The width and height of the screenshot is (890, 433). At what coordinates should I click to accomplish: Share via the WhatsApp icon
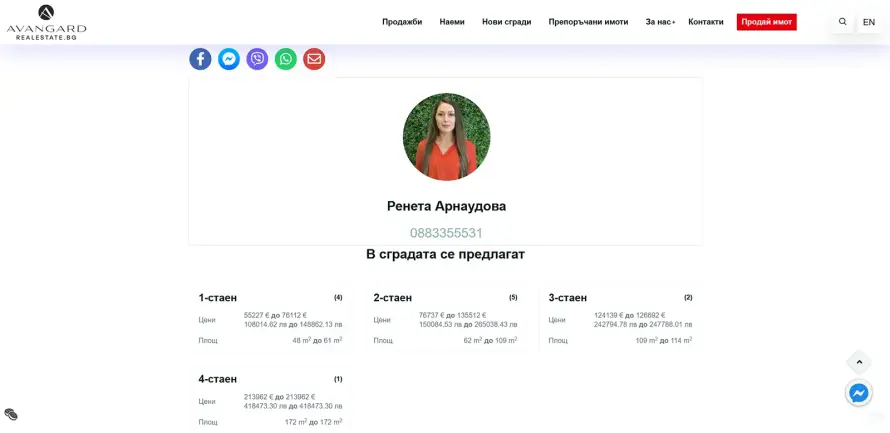(286, 59)
